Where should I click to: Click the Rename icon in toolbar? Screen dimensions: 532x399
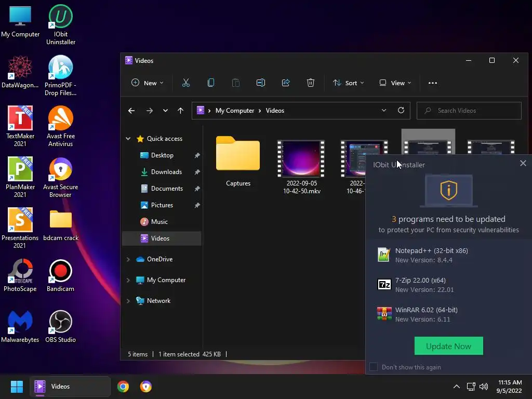pyautogui.click(x=261, y=83)
